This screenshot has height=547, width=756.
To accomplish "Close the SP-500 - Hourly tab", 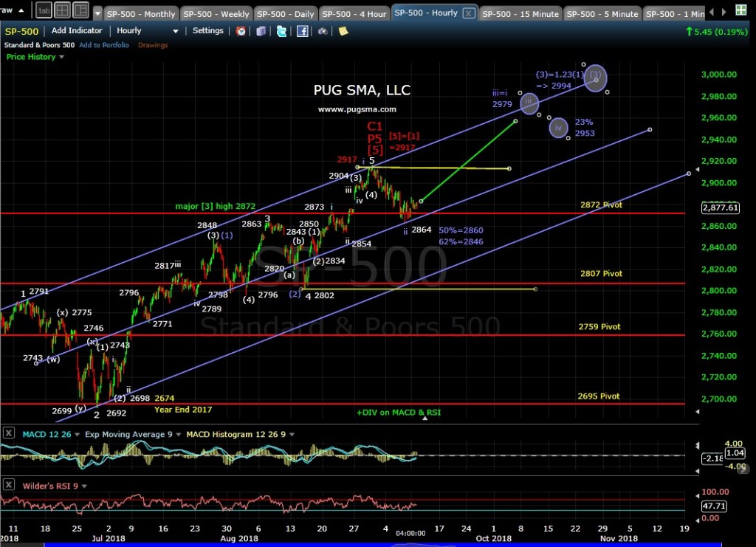I will click(469, 13).
